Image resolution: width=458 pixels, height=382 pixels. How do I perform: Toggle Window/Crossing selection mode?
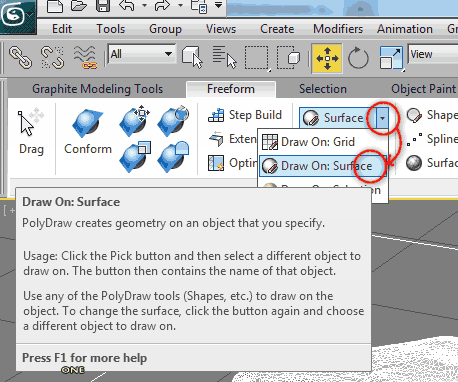pyautogui.click(x=288, y=58)
